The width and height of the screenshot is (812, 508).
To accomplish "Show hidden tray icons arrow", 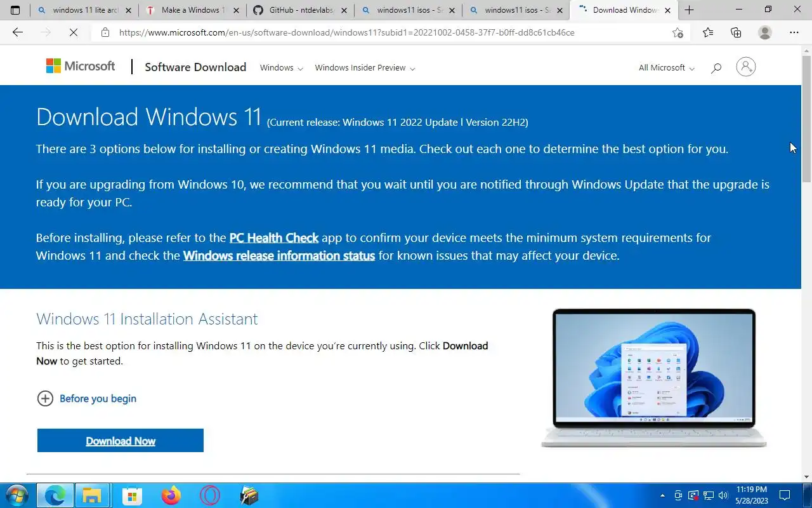I will point(663,495).
